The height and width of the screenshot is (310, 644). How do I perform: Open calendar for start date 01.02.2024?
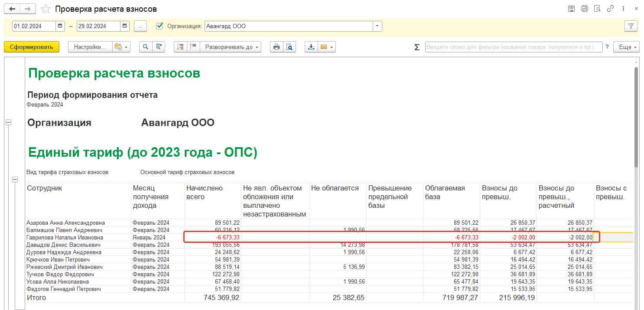60,26
